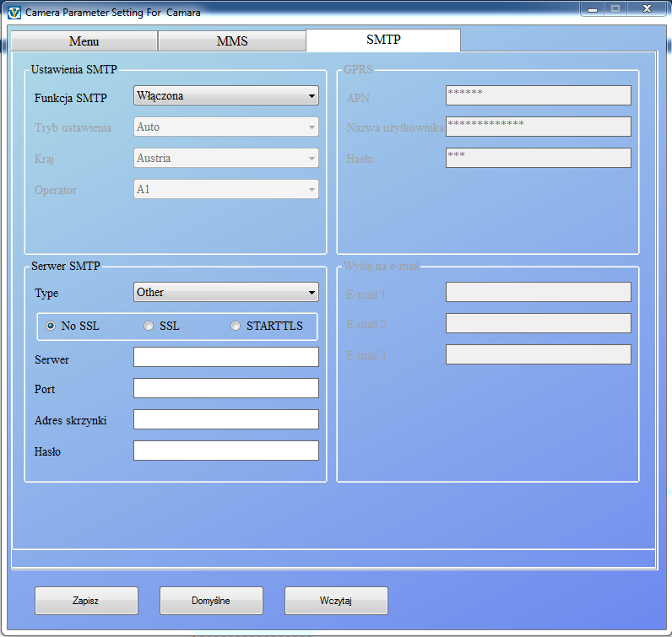Close the Camera Parameter Setting window

646,9
